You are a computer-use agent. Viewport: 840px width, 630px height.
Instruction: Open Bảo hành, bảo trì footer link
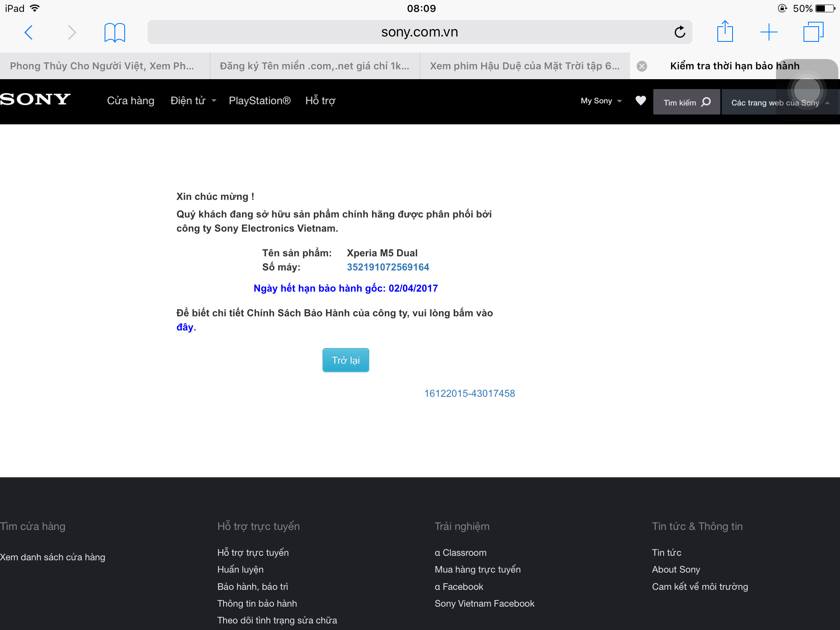point(253,587)
